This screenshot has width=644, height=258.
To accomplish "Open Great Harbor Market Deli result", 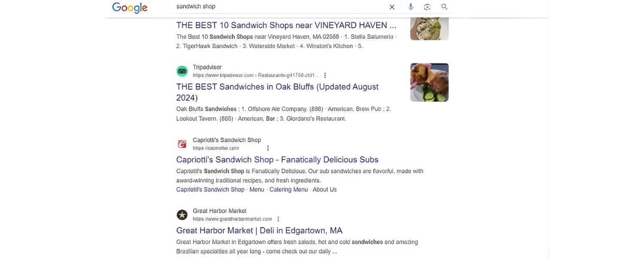I will (259, 230).
